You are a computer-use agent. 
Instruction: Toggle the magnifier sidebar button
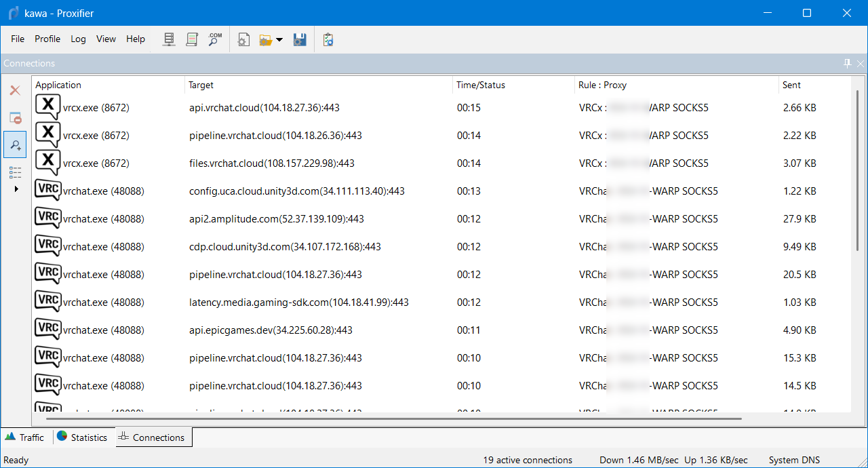tap(15, 144)
